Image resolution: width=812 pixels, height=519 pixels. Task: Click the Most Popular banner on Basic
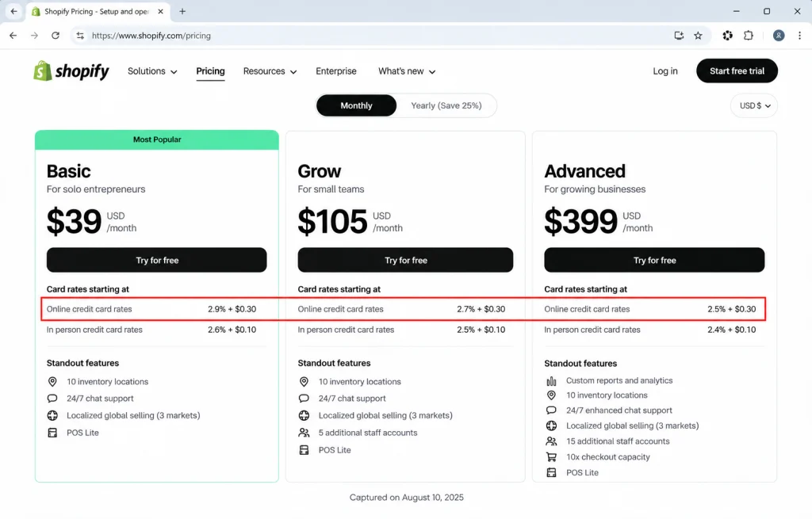(x=157, y=139)
